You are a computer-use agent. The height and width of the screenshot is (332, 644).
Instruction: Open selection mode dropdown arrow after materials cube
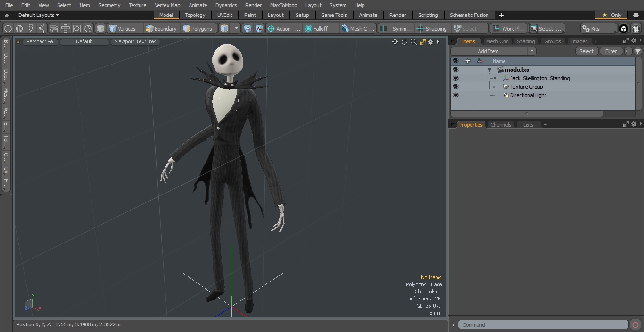point(236,29)
